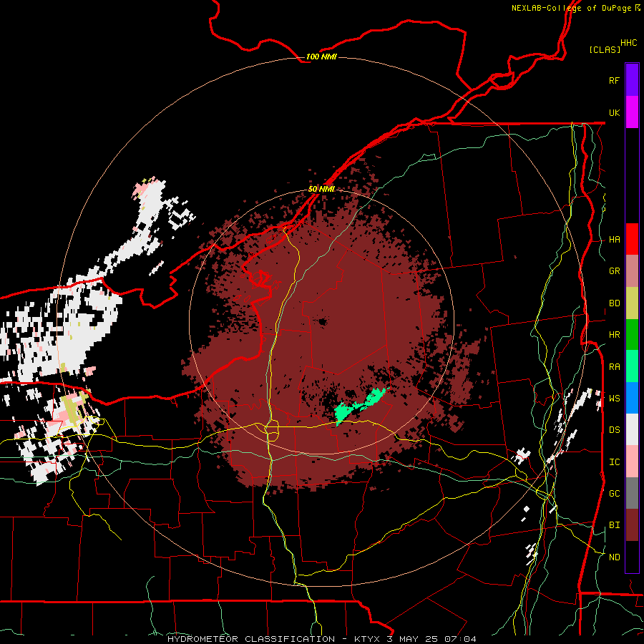This screenshot has width=644, height=644.
Task: Select the GC gray legend swatch
Action: click(632, 493)
